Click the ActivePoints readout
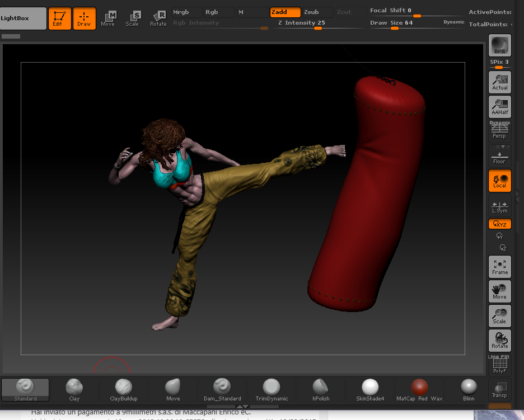Image resolution: width=524 pixels, height=420 pixels. [490, 12]
